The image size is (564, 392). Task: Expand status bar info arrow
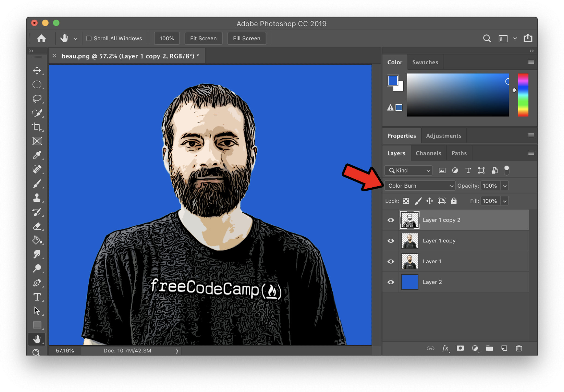[x=177, y=351]
